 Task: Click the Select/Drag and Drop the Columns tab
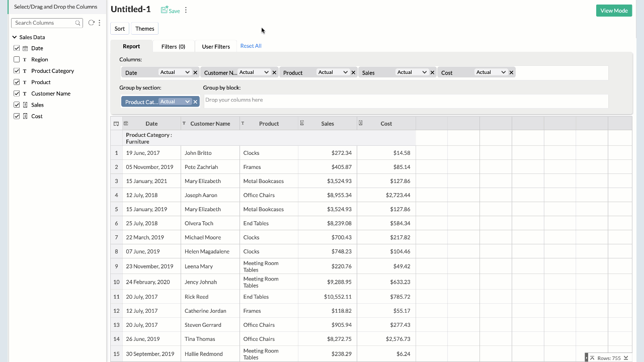tap(56, 7)
